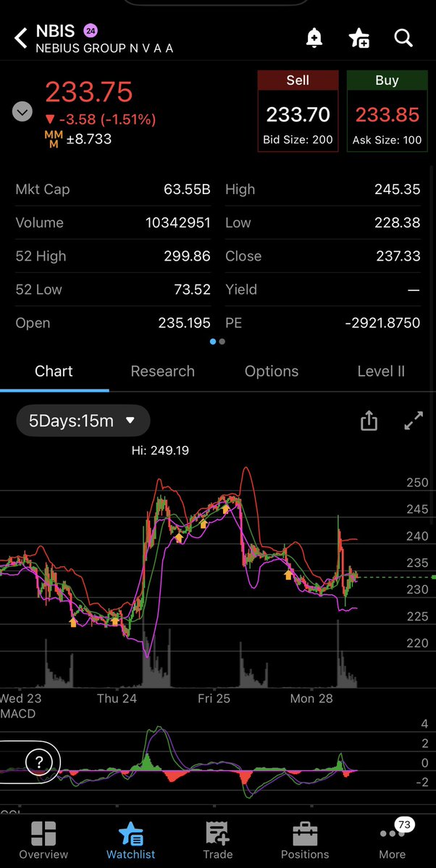Viewport: 436px width, 868px height.
Task: Tap the Open value 235.195
Action: point(185,323)
